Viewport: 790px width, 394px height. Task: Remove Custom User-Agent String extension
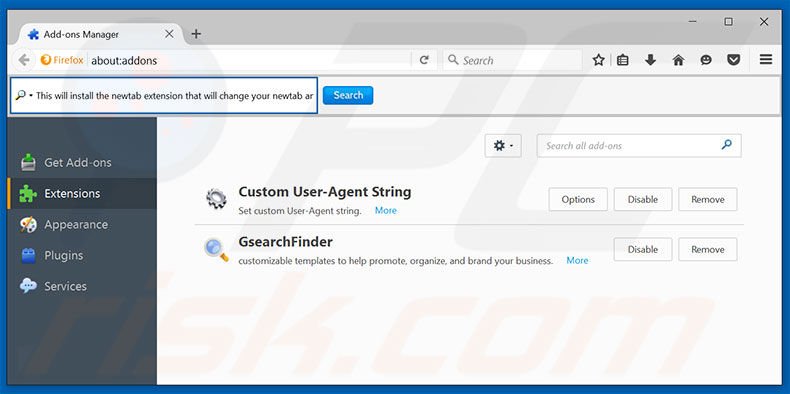(707, 200)
